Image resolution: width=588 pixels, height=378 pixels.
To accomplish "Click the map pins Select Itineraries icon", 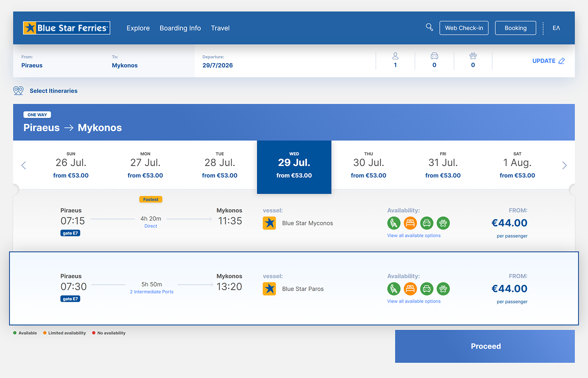I will click(x=18, y=90).
